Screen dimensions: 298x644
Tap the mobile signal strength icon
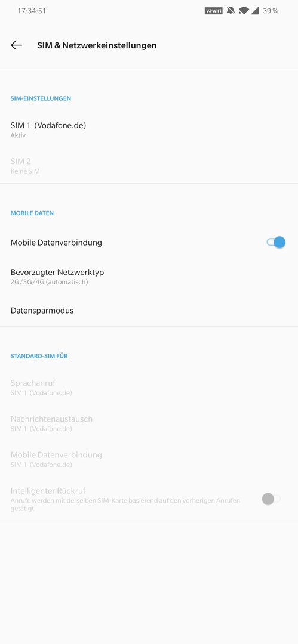pos(255,11)
